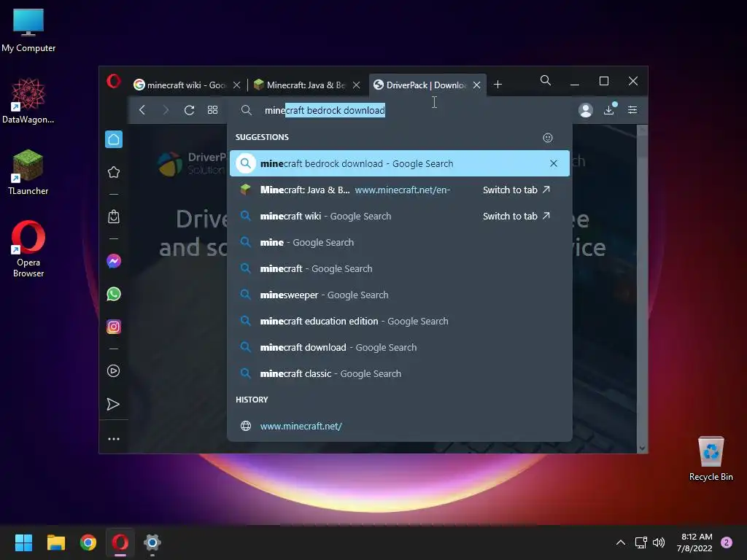Open Settings gear in the taskbar

pos(152,542)
